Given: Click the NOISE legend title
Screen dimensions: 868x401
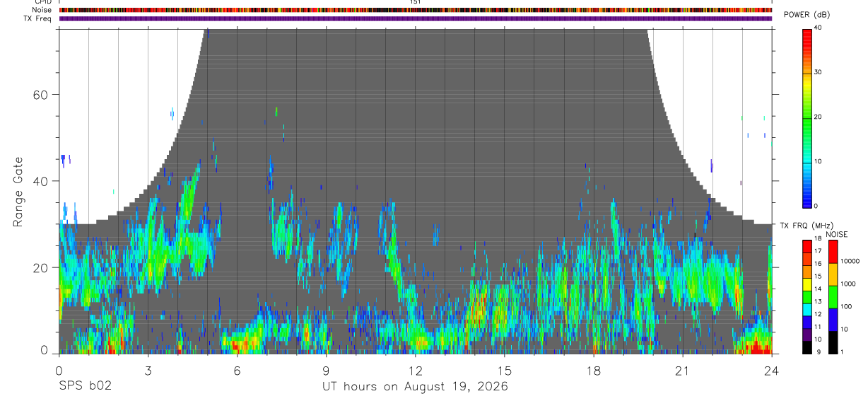Looking at the screenshot, I should pos(837,234).
